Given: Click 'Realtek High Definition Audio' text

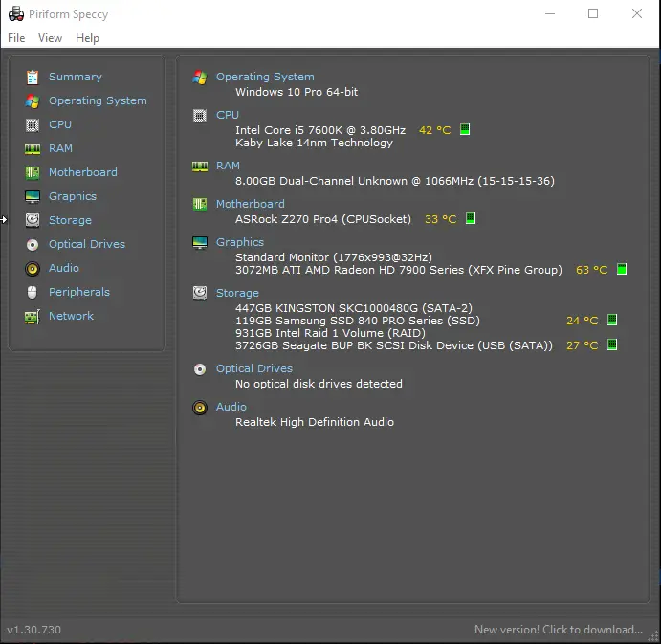Looking at the screenshot, I should pyautogui.click(x=315, y=422).
